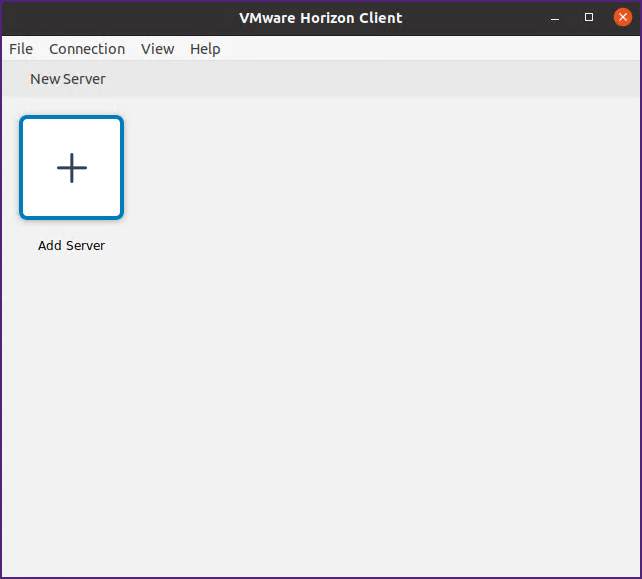Click the New Server toolbar button
642x579 pixels.
click(x=68, y=79)
